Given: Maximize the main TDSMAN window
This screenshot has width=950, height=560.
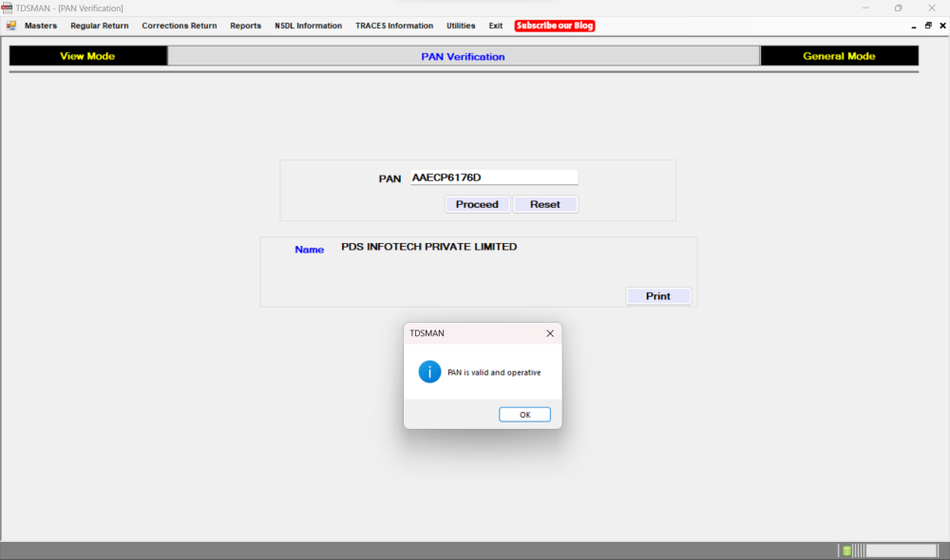Looking at the screenshot, I should pyautogui.click(x=898, y=8).
